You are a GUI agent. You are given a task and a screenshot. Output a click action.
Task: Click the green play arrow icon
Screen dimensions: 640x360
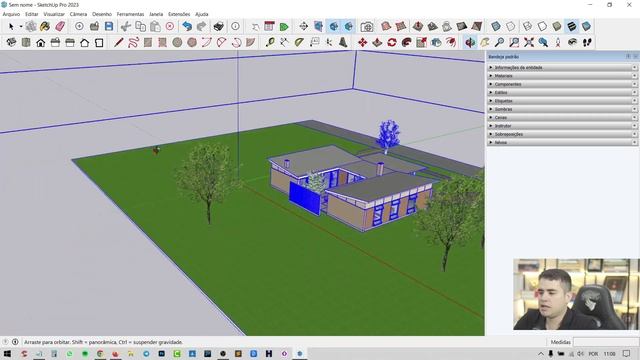click(x=284, y=27)
